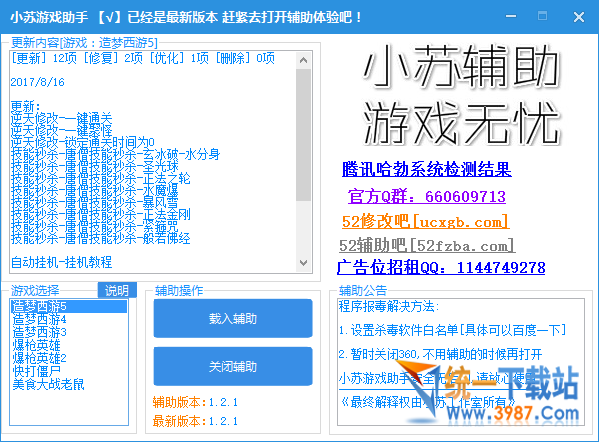
Task: Click the update log scrollbar thumb
Action: click(x=304, y=134)
